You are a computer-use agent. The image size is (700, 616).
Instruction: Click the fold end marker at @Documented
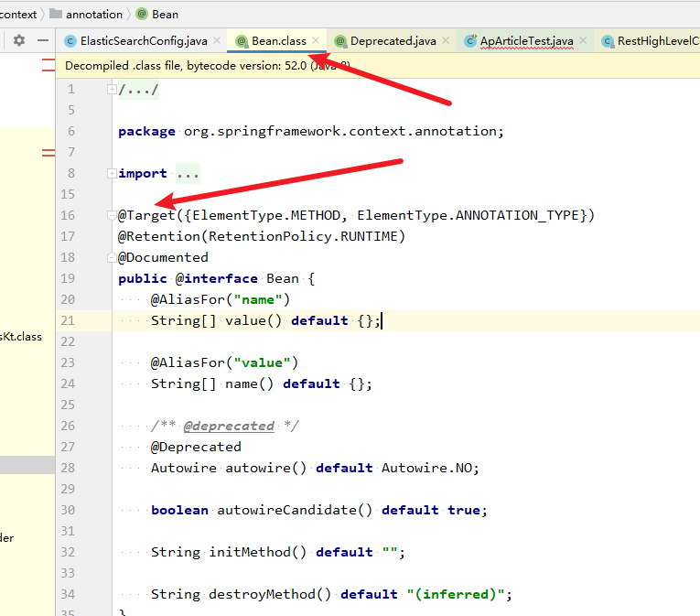click(x=112, y=258)
